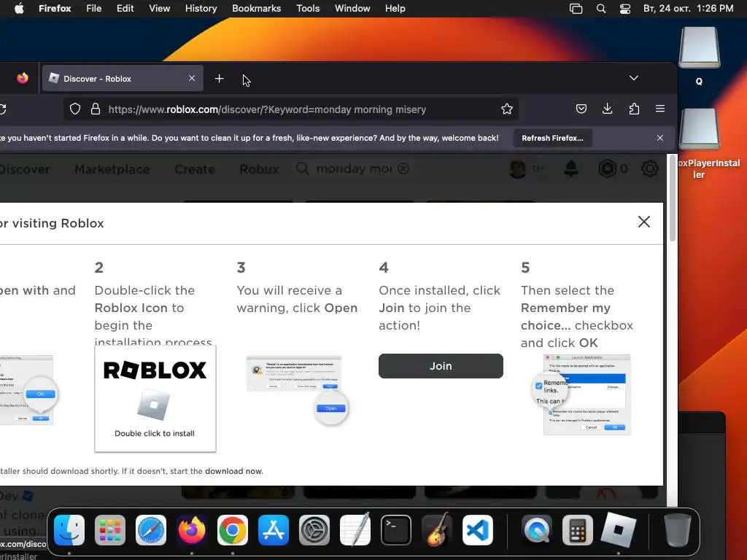Image resolution: width=747 pixels, height=560 pixels.
Task: Click the download now link
Action: [x=234, y=471]
